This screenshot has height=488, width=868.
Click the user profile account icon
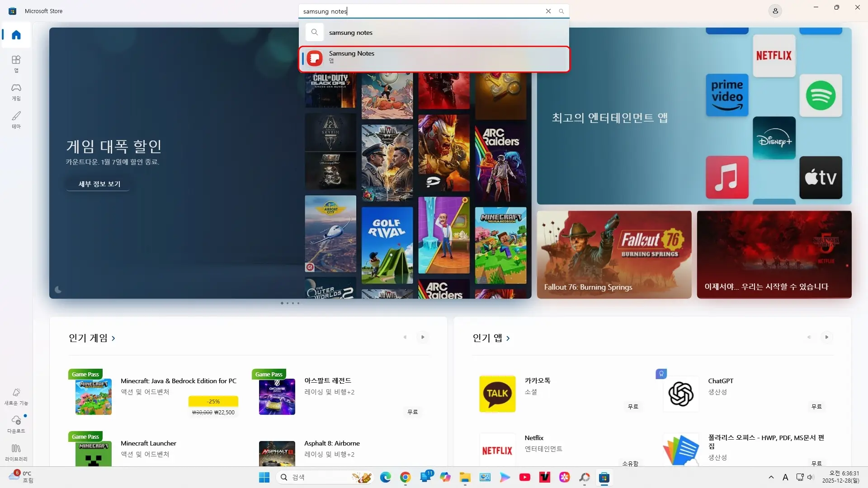pyautogui.click(x=775, y=11)
